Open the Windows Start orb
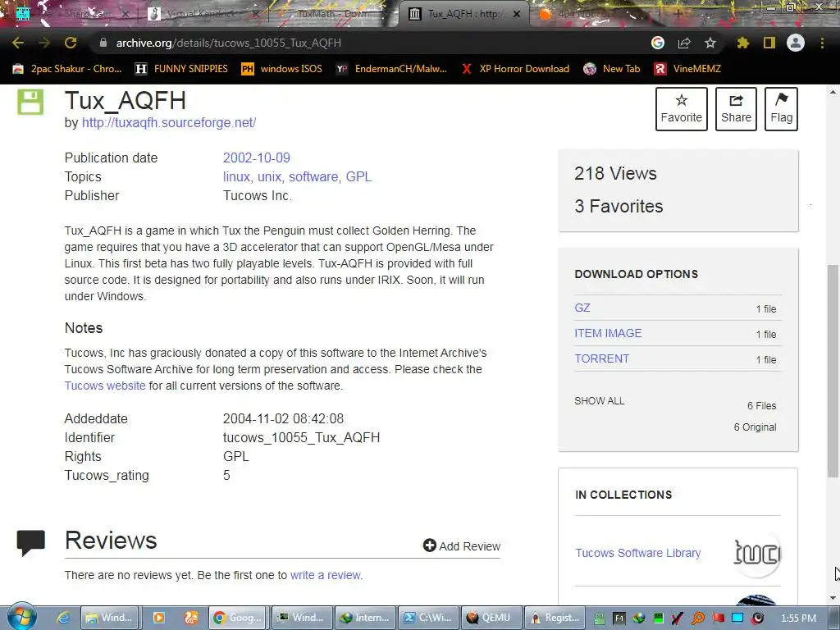Image resolution: width=840 pixels, height=630 pixels. 21,617
